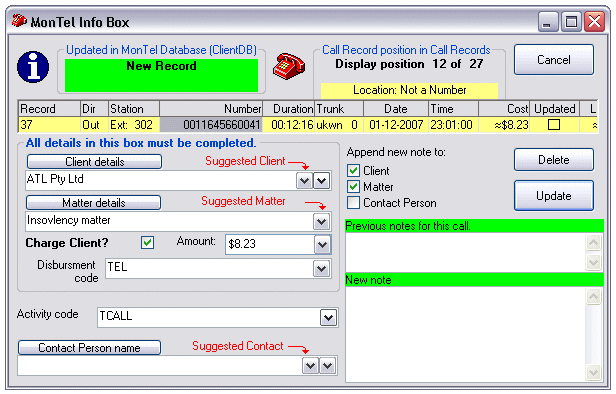Open Client details button
This screenshot has height=394, width=616.
pos(94,161)
